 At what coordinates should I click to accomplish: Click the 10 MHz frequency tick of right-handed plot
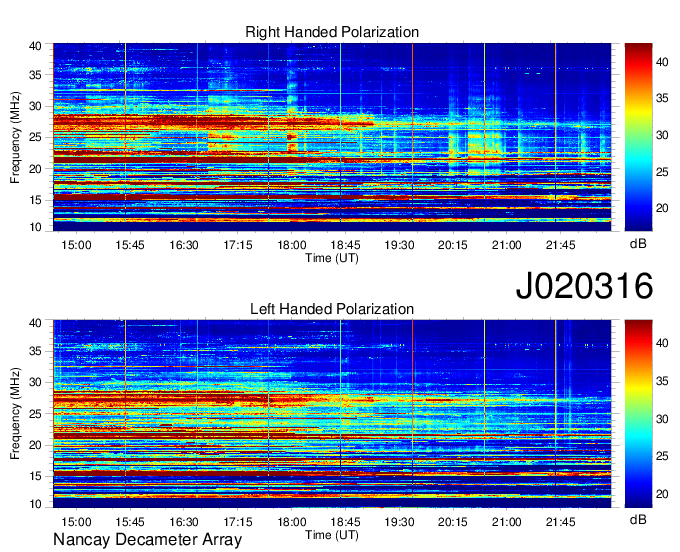pyautogui.click(x=35, y=228)
